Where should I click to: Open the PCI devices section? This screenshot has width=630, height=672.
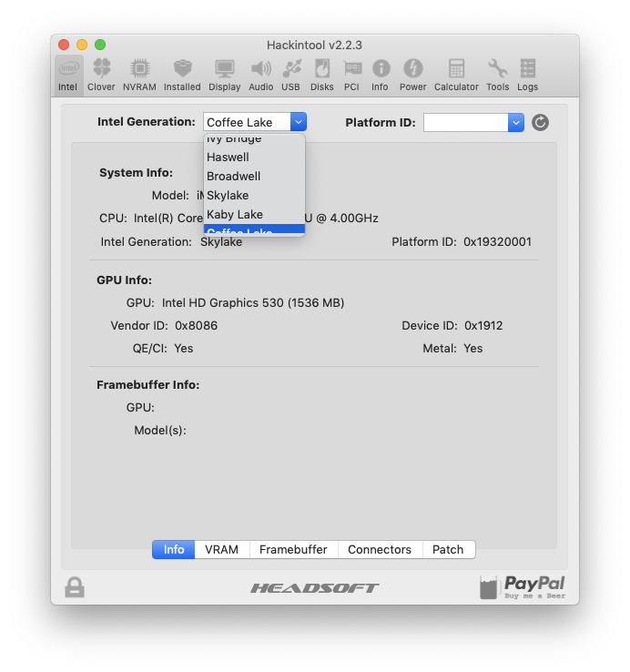[351, 76]
